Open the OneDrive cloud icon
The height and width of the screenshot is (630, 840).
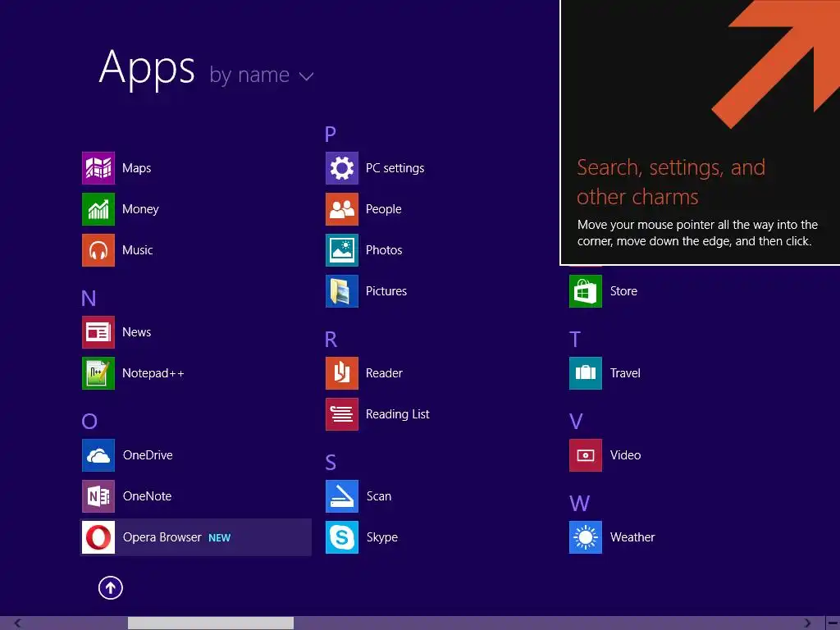(x=98, y=455)
